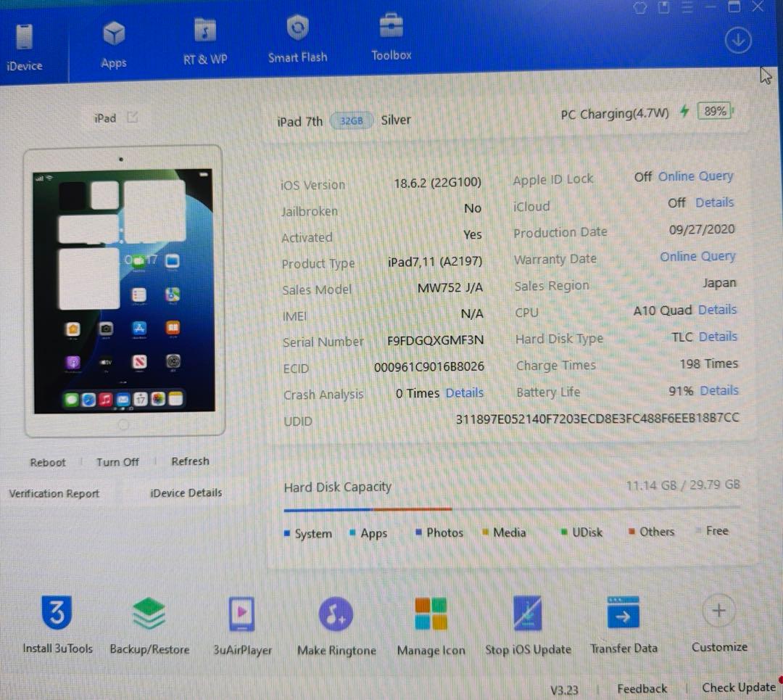Click the iPad screen thumbnail preview
Viewport: 783px width, 700px height.
[x=122, y=290]
